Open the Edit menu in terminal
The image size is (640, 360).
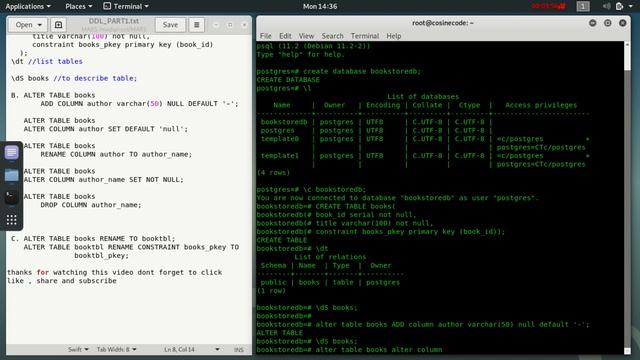point(285,36)
